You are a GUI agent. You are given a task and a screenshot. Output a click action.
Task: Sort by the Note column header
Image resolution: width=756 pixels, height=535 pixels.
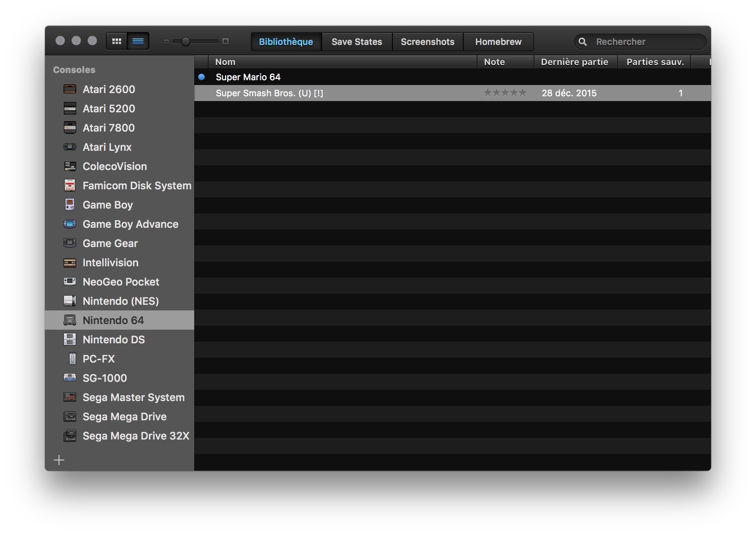(506, 62)
